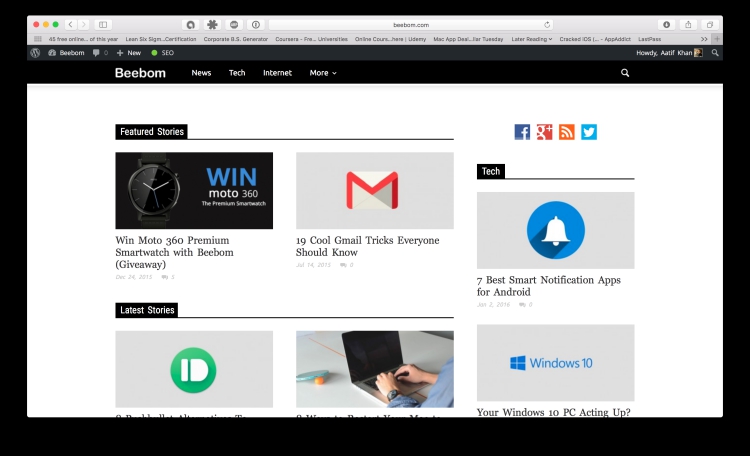Open the Lean Six Sigma Certification bookmark

click(161, 39)
